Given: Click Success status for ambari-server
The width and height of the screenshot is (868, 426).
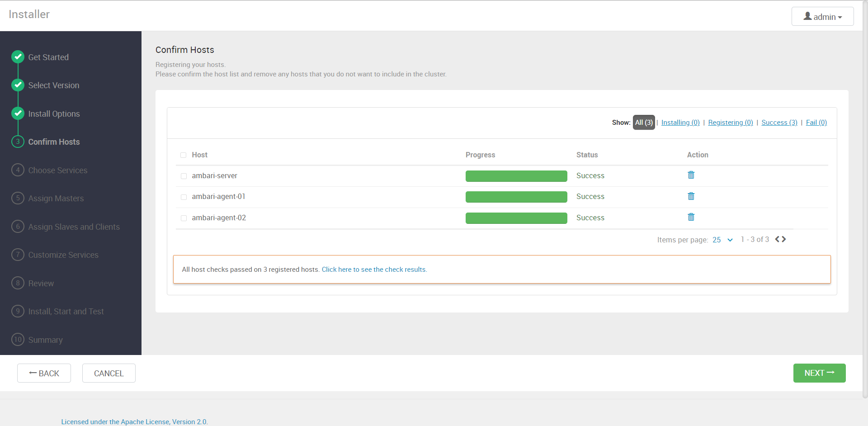Looking at the screenshot, I should pos(590,175).
